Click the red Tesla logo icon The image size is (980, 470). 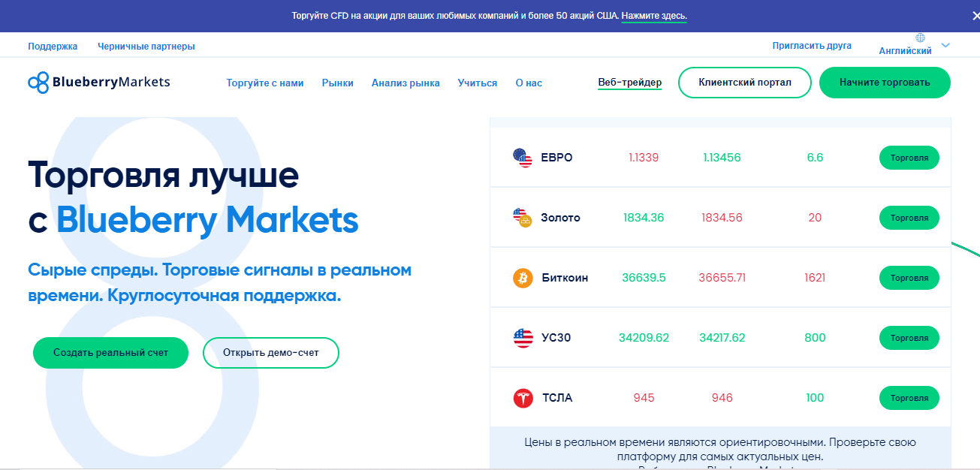523,398
